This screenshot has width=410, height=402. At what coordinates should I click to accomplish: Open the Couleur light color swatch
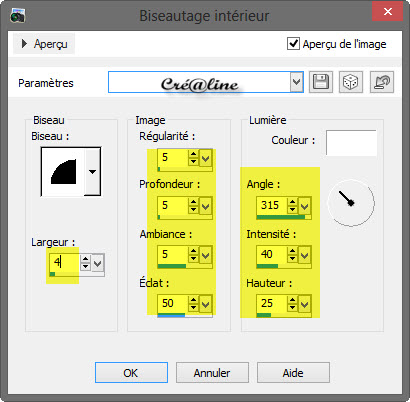351,143
